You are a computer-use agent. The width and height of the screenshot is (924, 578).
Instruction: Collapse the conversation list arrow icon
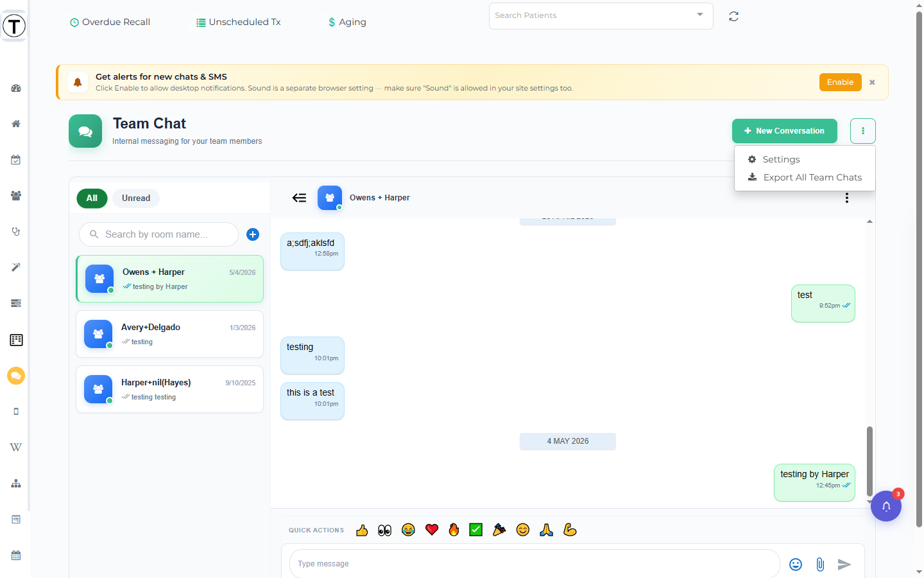(x=299, y=198)
